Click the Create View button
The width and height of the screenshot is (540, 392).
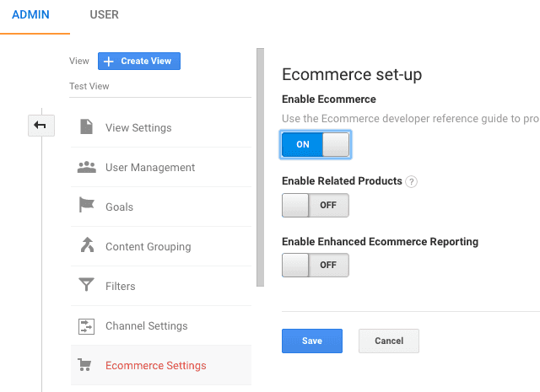[139, 61]
